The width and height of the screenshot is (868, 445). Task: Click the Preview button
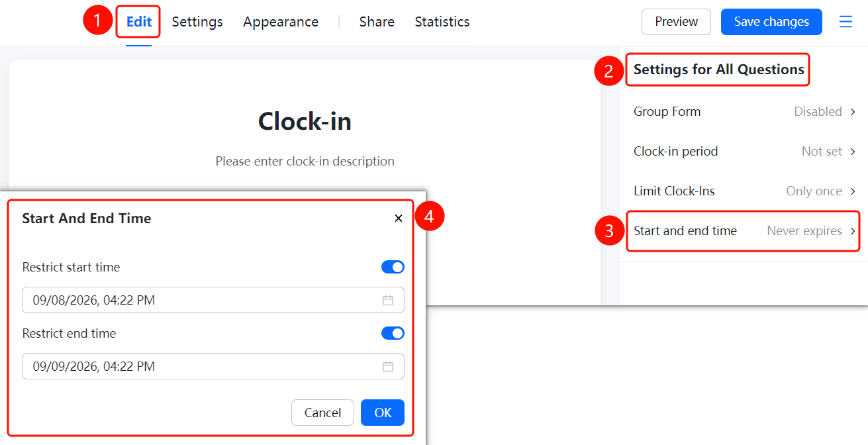pyautogui.click(x=676, y=22)
